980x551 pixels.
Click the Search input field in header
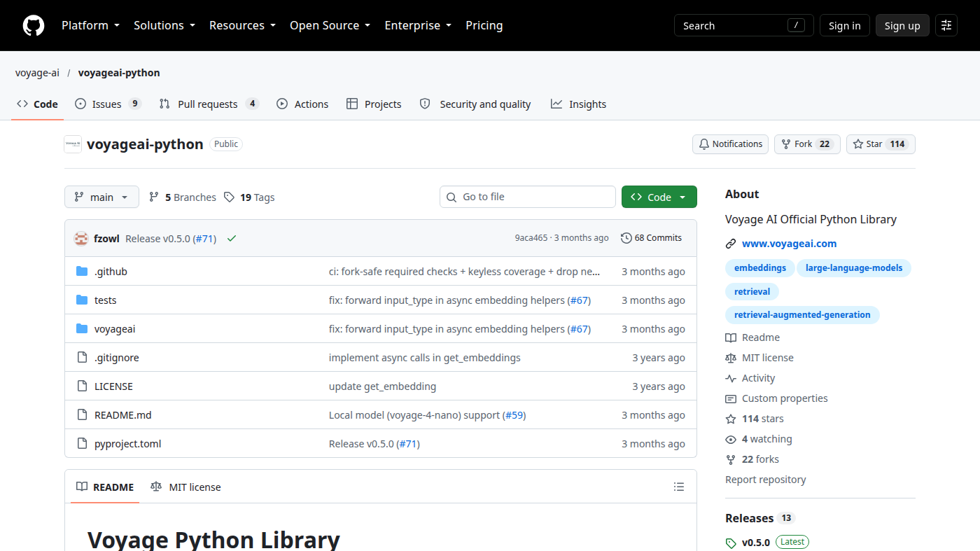coord(744,25)
